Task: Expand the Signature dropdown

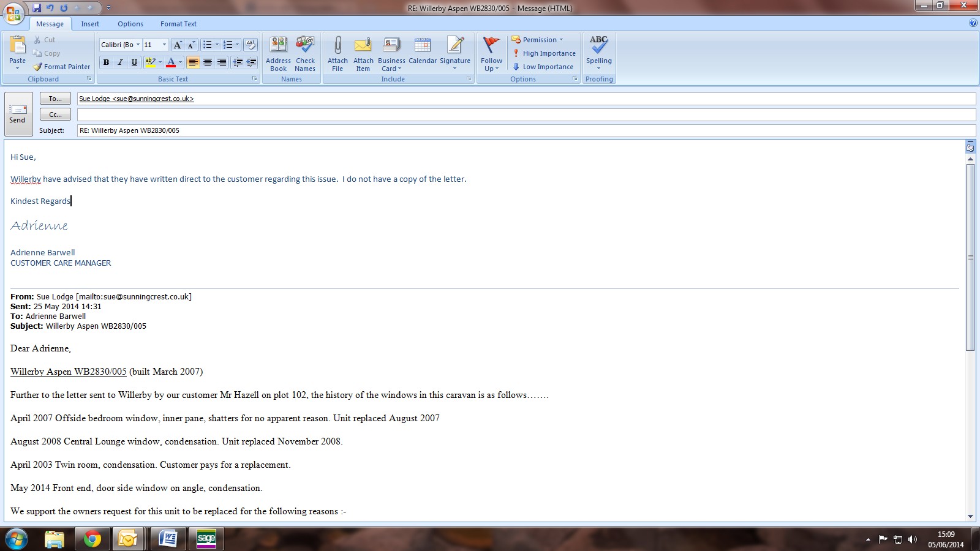Action: coord(455,69)
